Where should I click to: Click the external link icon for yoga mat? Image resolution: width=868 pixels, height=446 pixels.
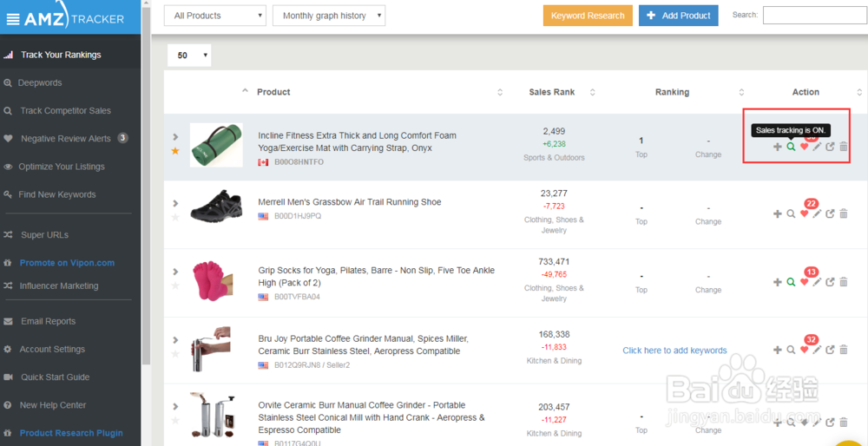pos(830,147)
